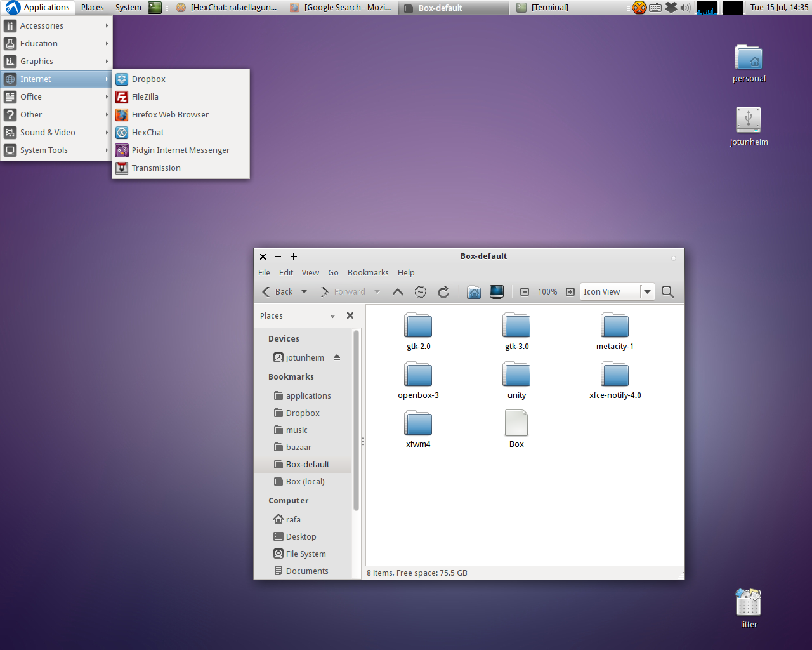Viewport: 812px width, 650px height.
Task: Click the Computer toolbar icon
Action: [x=497, y=292]
